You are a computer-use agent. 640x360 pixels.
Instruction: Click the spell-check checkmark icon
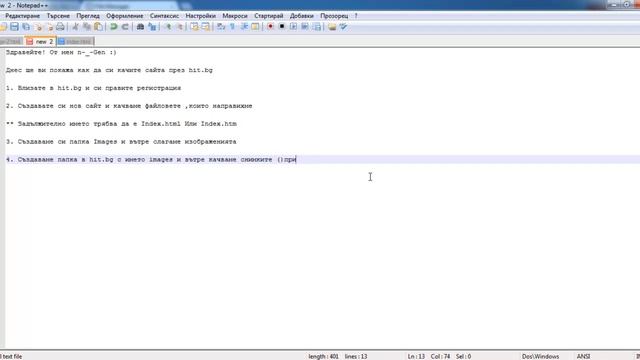343,27
